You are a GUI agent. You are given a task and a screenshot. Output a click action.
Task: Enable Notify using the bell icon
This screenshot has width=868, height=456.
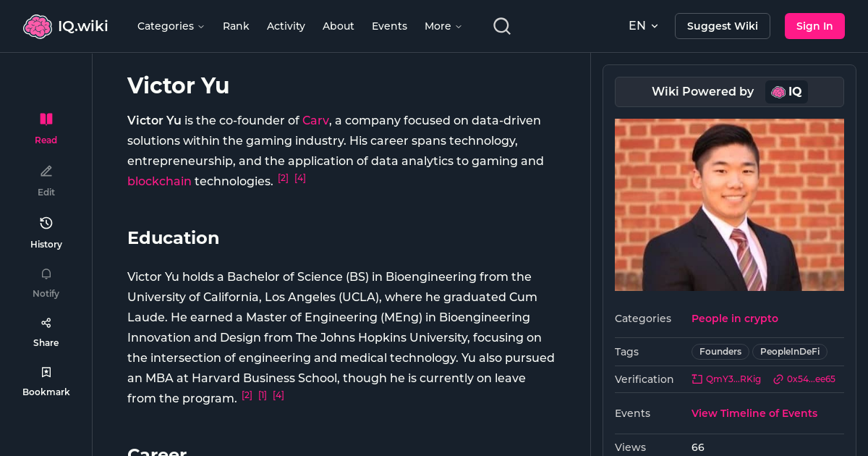[x=46, y=274]
